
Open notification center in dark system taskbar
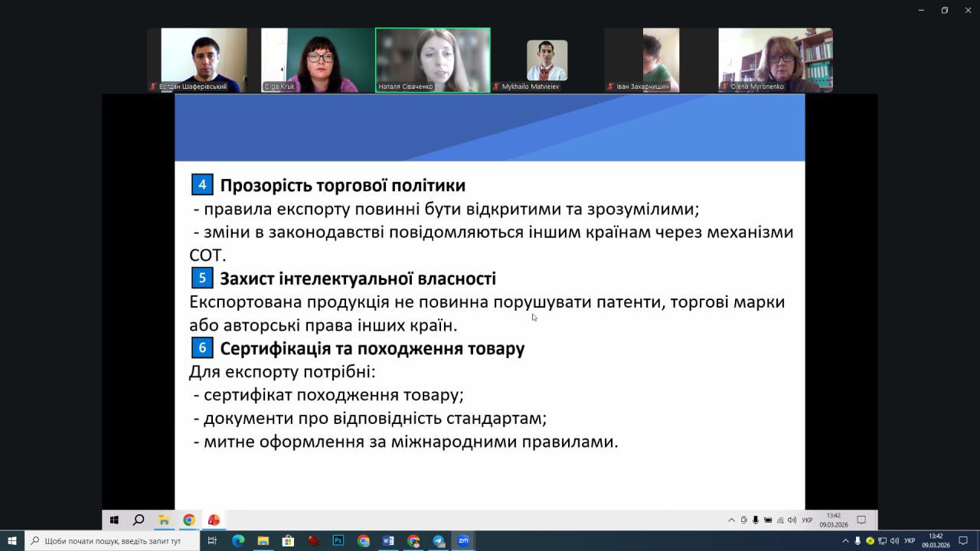[x=963, y=541]
